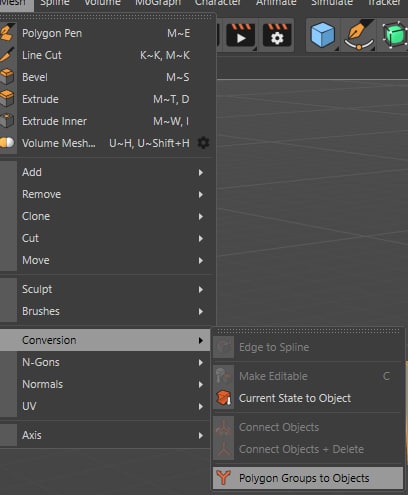Select Current State to Object

307,398
